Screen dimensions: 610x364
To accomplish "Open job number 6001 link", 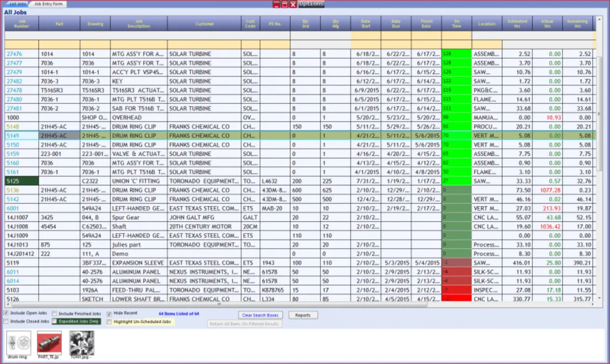I will (x=13, y=208).
